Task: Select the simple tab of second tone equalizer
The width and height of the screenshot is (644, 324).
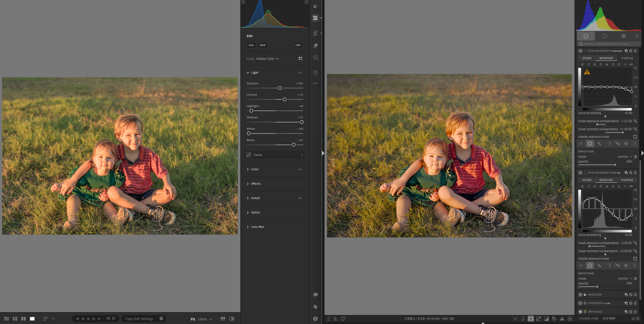Action: pos(587,180)
